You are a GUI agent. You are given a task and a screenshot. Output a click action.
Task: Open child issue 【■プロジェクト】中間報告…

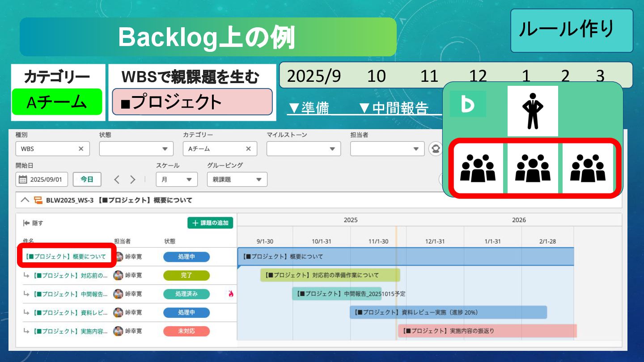click(x=71, y=294)
